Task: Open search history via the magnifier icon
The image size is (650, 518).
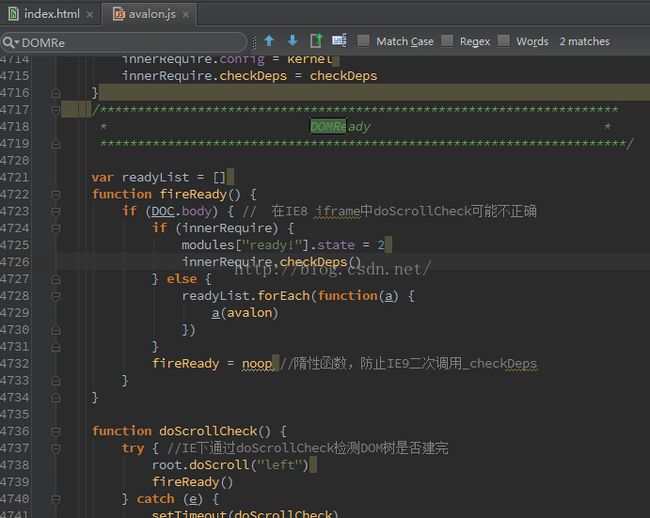Action: 10,42
